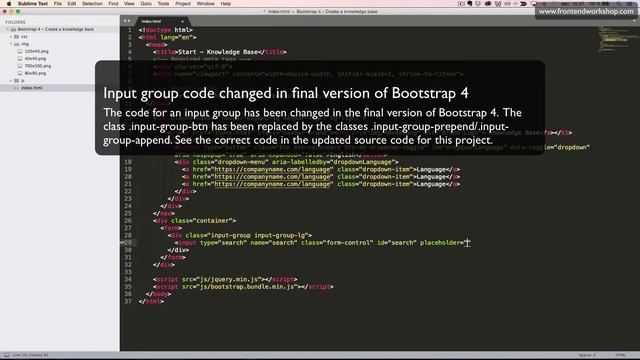Open 700x500.png from the sidebar
Screen dimensions: 640x360
click(x=38, y=66)
